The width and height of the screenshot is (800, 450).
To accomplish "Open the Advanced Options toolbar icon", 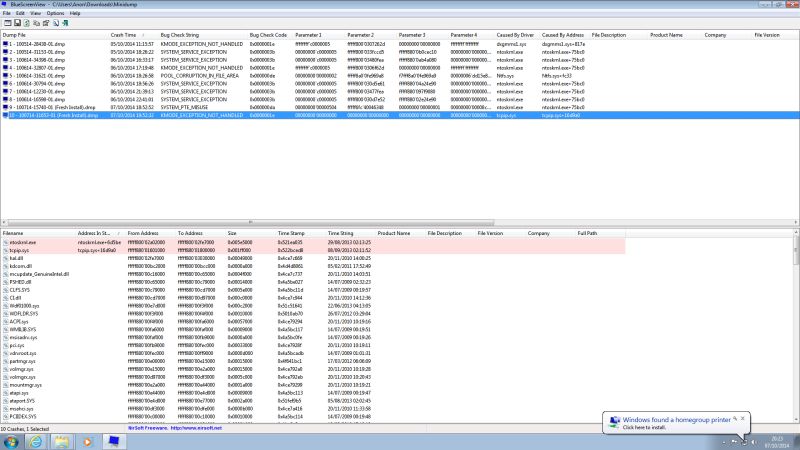I will [x=8, y=23].
